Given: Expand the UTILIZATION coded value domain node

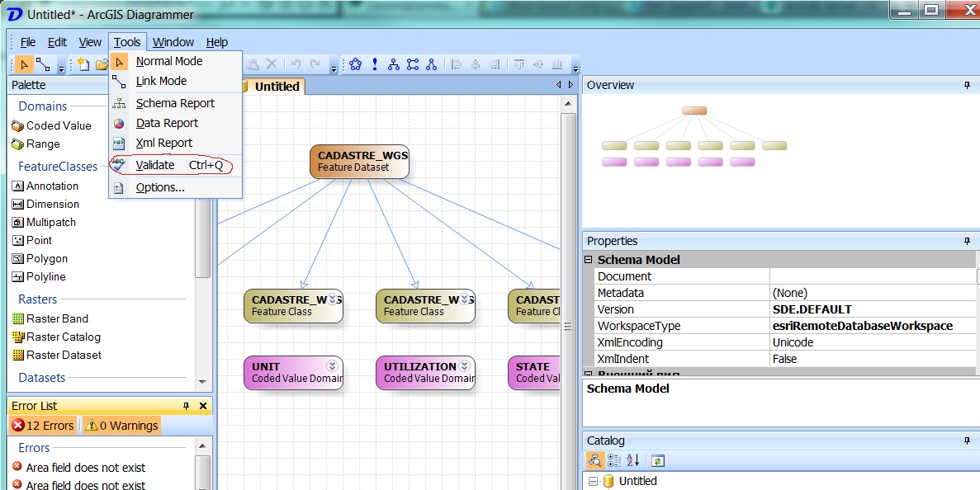Looking at the screenshot, I should pos(464,366).
